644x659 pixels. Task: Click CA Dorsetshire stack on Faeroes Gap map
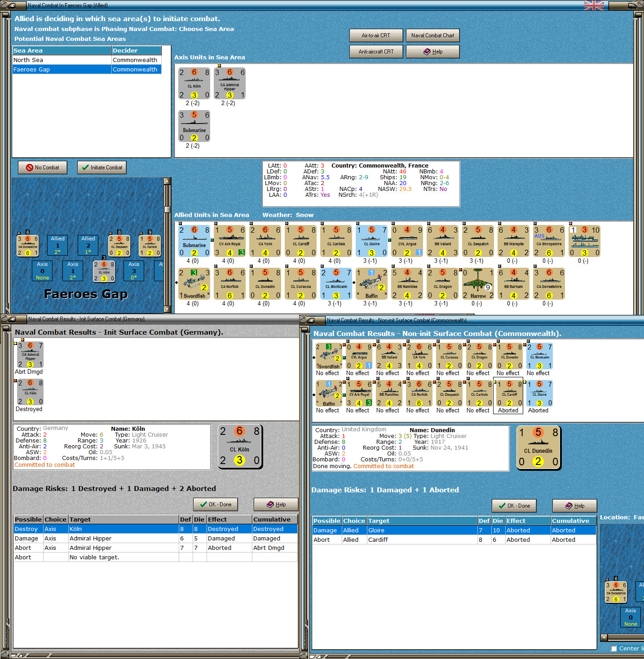pyautogui.click(x=27, y=246)
